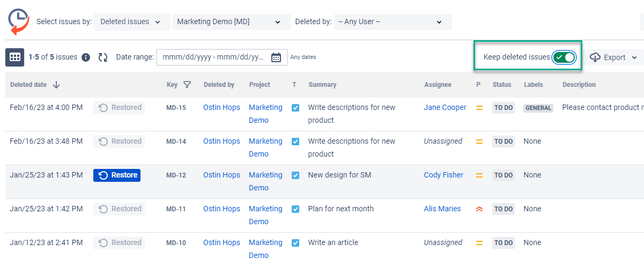Screen dimensions: 644x266
Task: Toggle the Keep deleted issues switch
Action: tap(564, 57)
